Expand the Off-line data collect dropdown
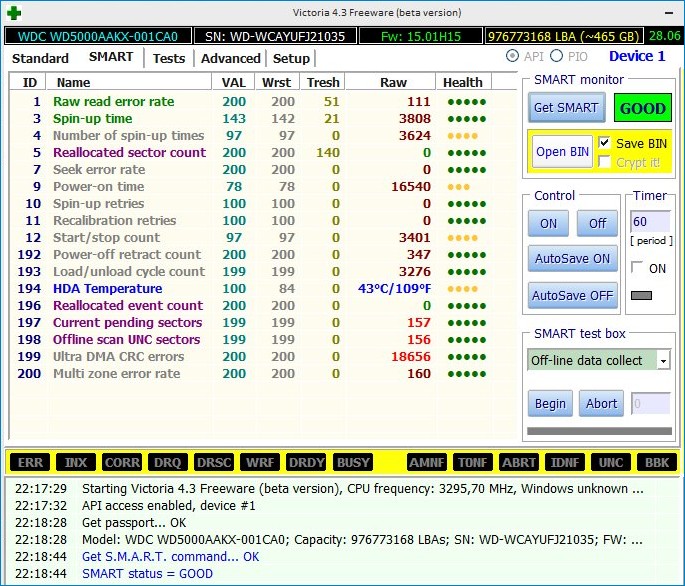Screen dimensions: 685x586 tap(664, 360)
